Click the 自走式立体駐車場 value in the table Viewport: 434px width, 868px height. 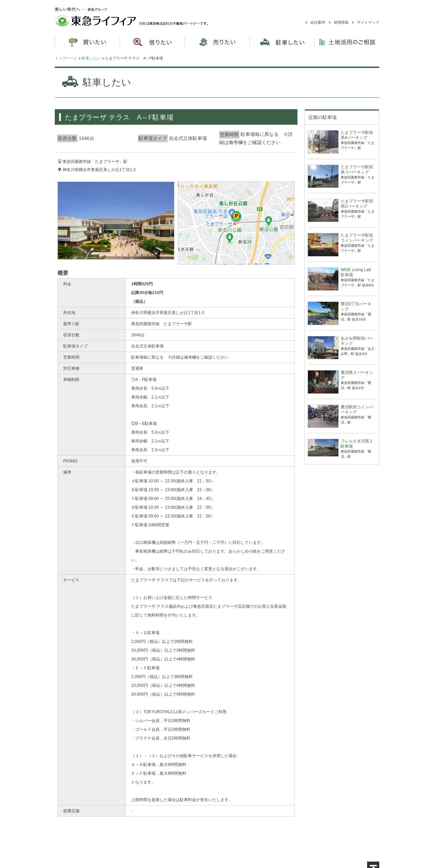tap(147, 346)
